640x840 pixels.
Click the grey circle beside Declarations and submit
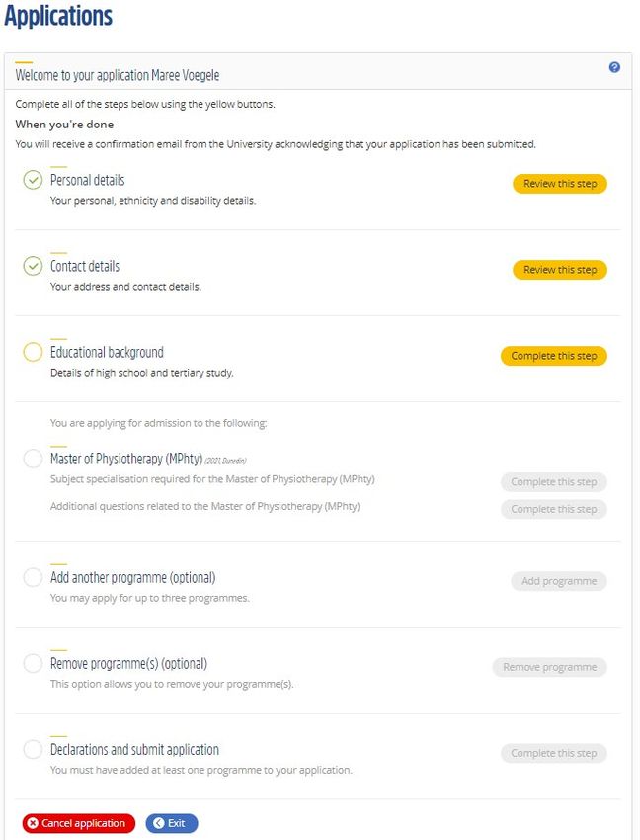click(x=33, y=749)
